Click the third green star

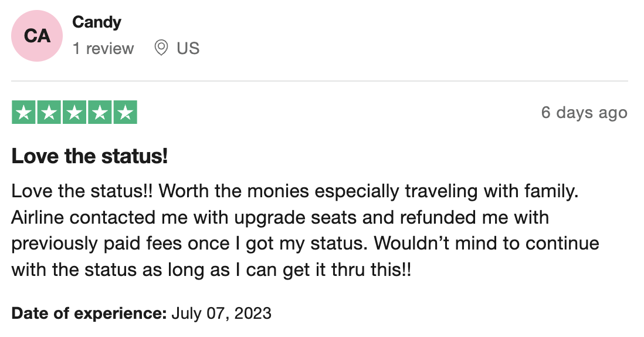74,112
